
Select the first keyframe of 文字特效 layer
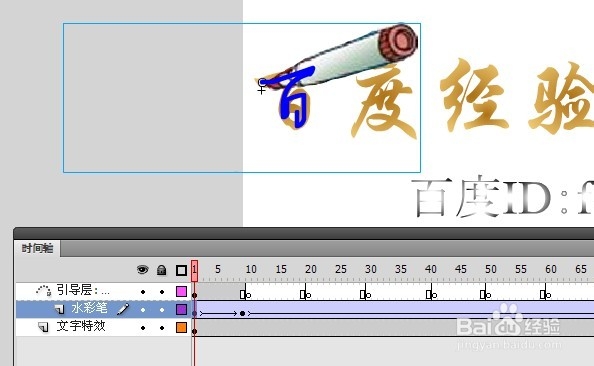[x=194, y=331]
